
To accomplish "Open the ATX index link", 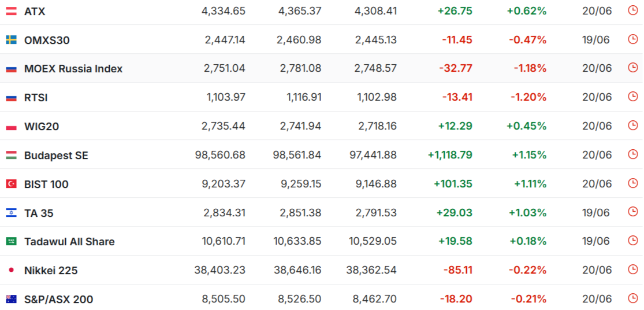I will (x=35, y=12).
